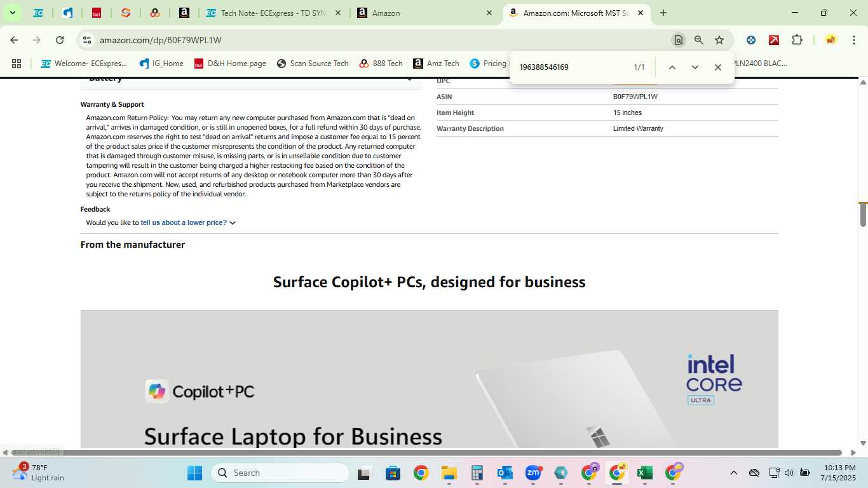
Task: Open the apps grid in bookmarks bar
Action: click(x=17, y=64)
